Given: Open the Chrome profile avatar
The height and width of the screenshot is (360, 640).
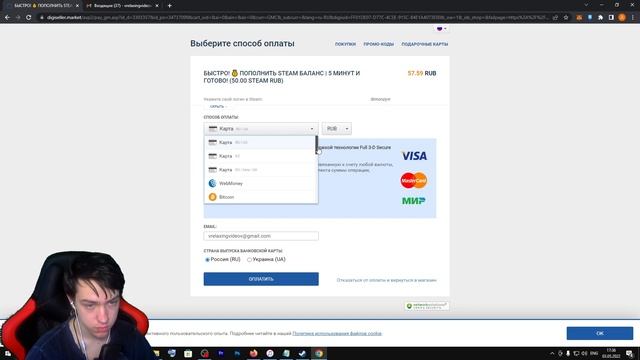Looking at the screenshot, I should click(x=622, y=18).
